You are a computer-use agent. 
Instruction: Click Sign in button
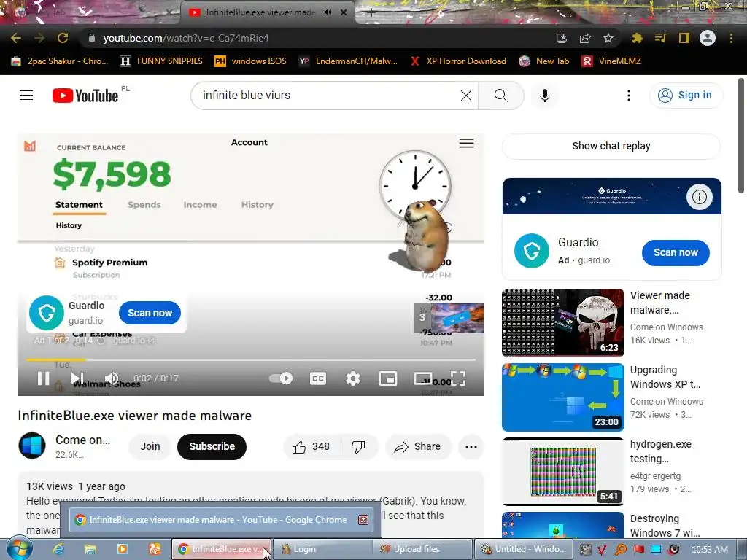point(686,96)
